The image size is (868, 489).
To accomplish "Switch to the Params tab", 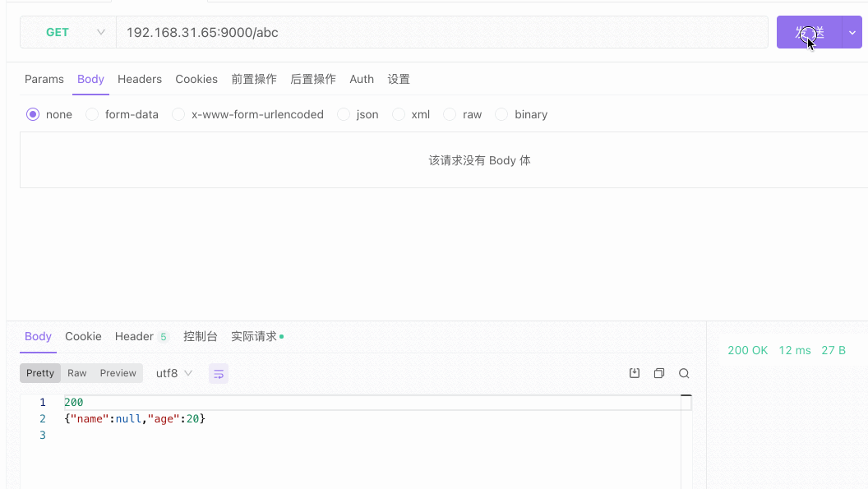I will [44, 80].
